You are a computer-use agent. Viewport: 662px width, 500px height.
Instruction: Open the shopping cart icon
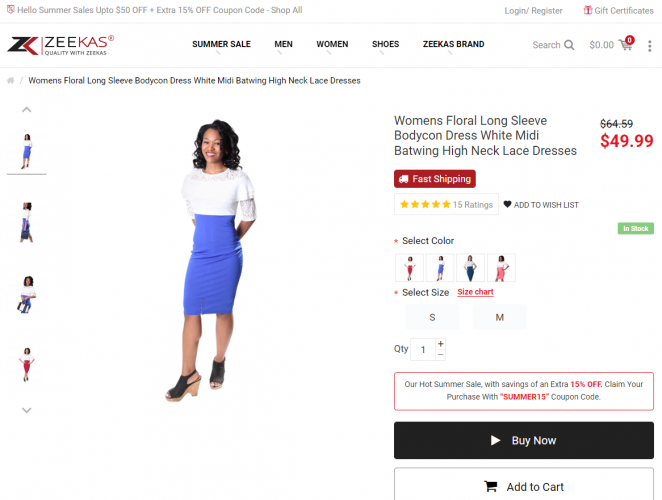626,44
